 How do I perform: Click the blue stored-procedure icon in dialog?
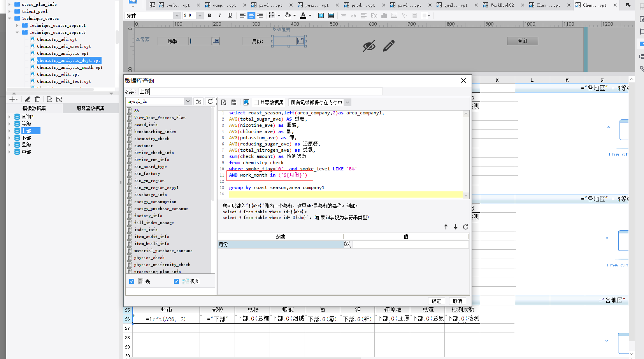(246, 102)
